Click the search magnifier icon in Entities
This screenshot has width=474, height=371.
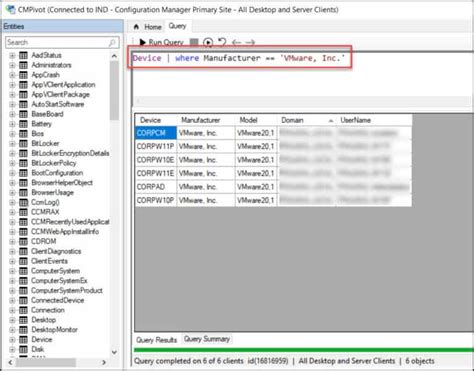point(112,42)
